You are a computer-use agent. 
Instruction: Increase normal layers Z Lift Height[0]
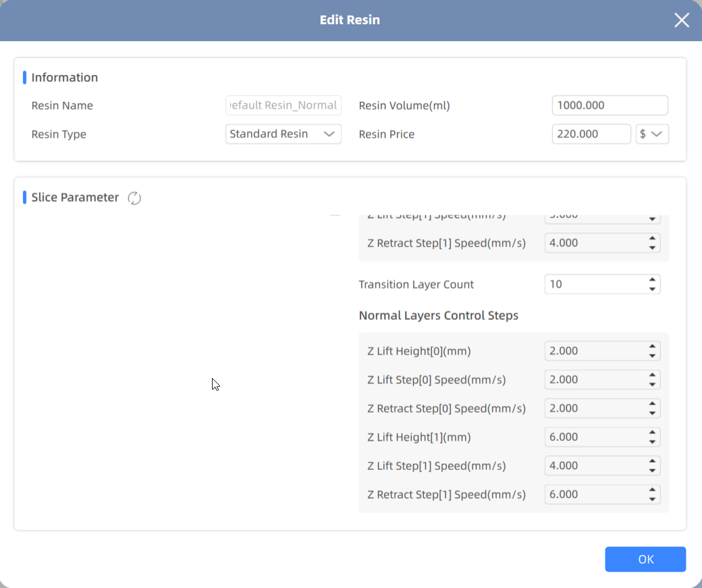(652, 346)
